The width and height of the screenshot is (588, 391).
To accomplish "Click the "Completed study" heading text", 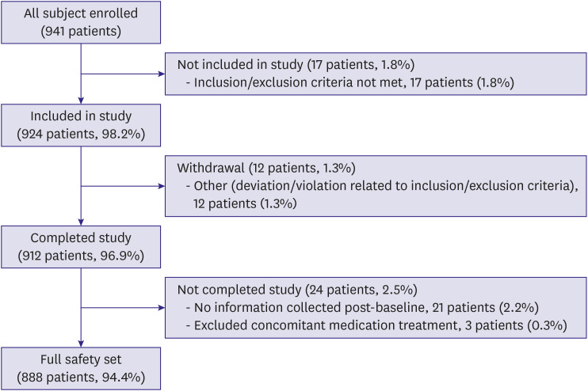I will point(81,239).
